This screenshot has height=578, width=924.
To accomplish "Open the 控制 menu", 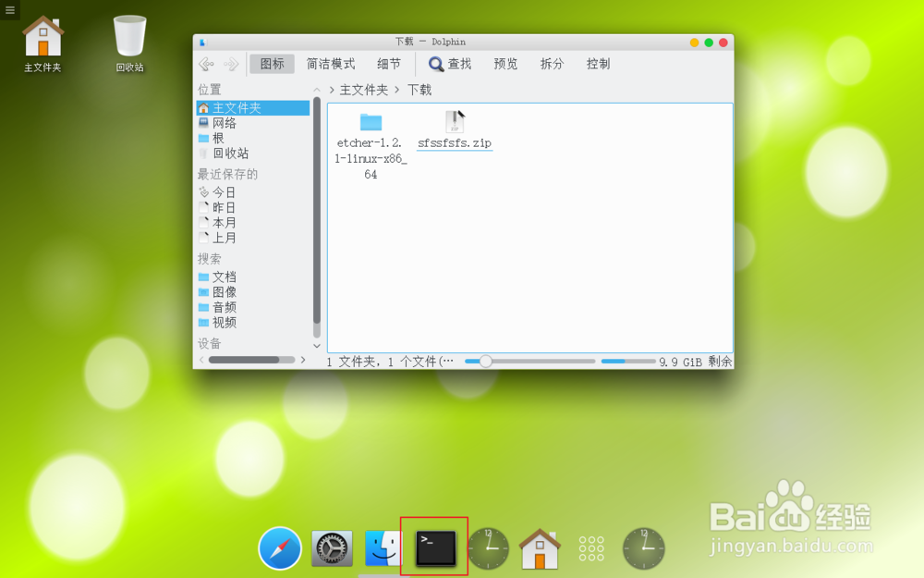I will tap(597, 64).
